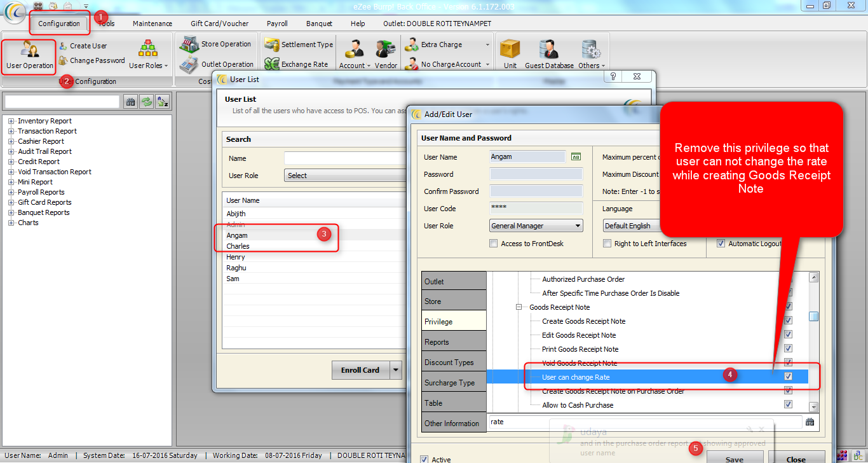Expand the Inventory Report tree node
The width and height of the screenshot is (868, 463).
point(11,121)
